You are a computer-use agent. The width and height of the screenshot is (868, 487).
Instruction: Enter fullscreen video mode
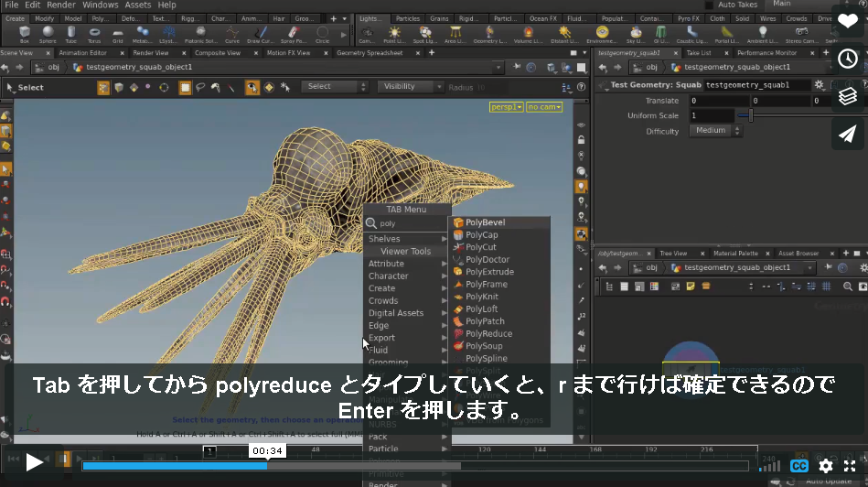point(850,466)
